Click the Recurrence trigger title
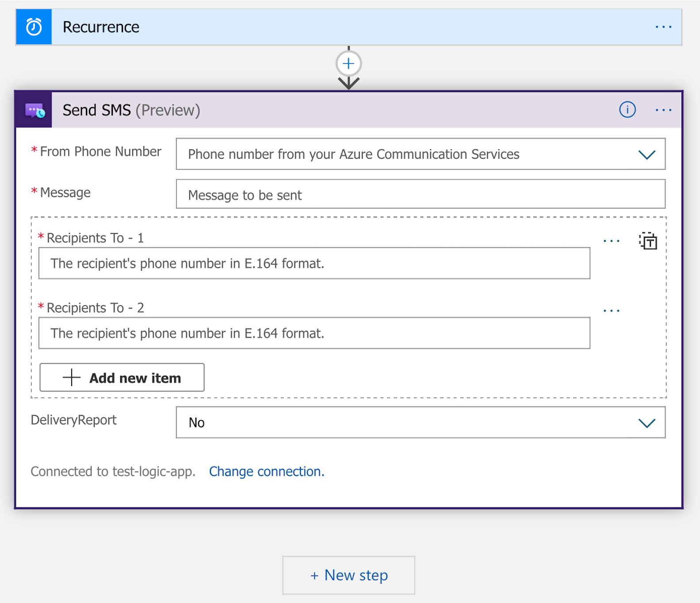Screen dimensions: 700x603 (x=101, y=27)
